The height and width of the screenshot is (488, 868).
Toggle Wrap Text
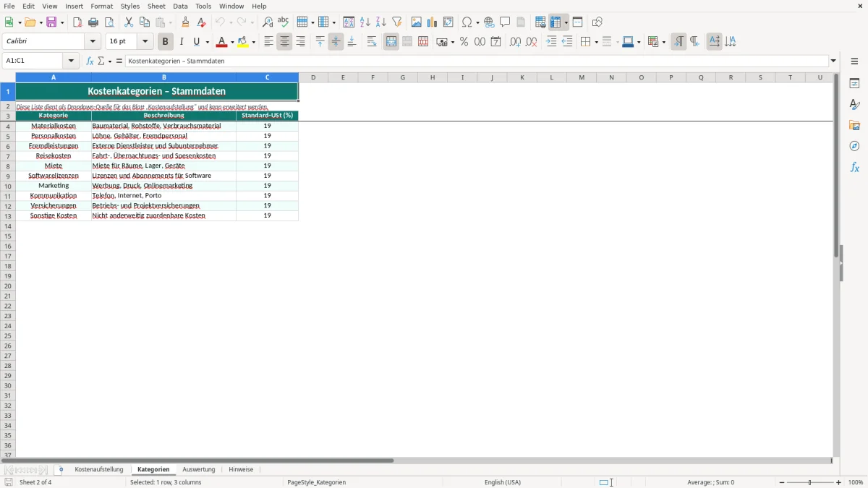[x=372, y=42]
